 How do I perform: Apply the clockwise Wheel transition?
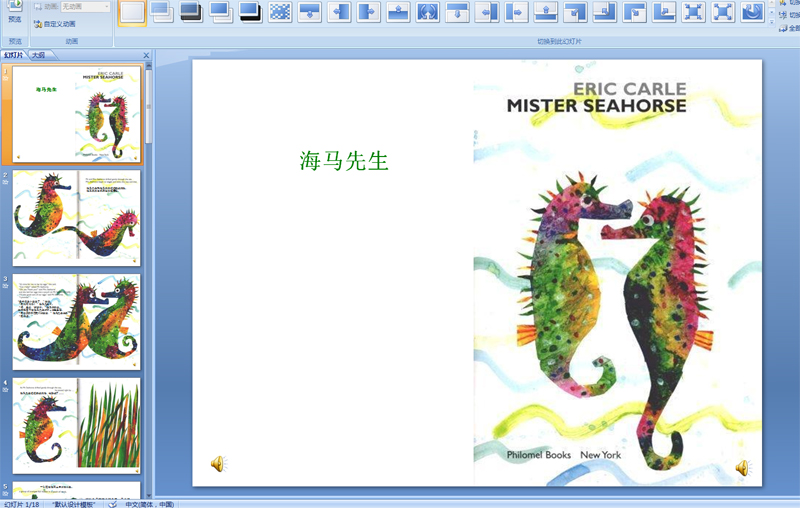point(754,12)
